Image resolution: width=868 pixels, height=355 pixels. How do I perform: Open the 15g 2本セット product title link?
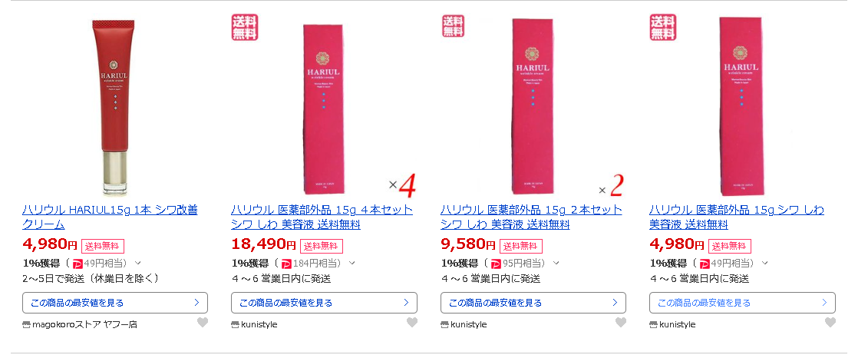[531, 217]
